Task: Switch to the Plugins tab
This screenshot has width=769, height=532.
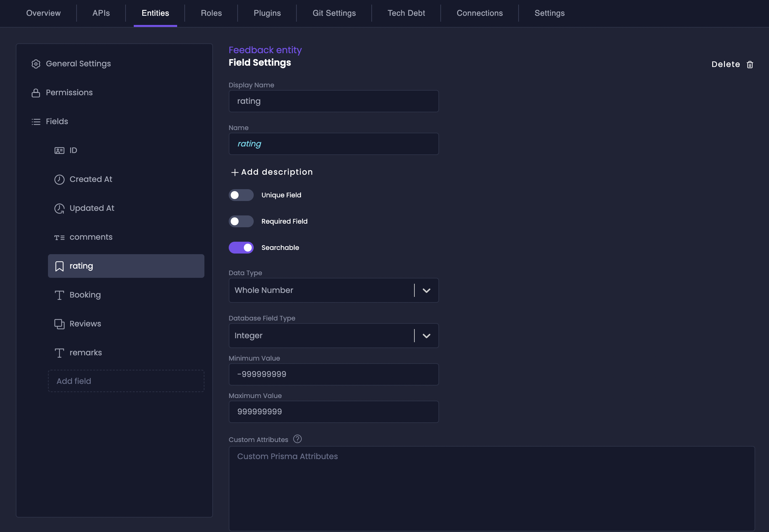Action: click(x=267, y=13)
